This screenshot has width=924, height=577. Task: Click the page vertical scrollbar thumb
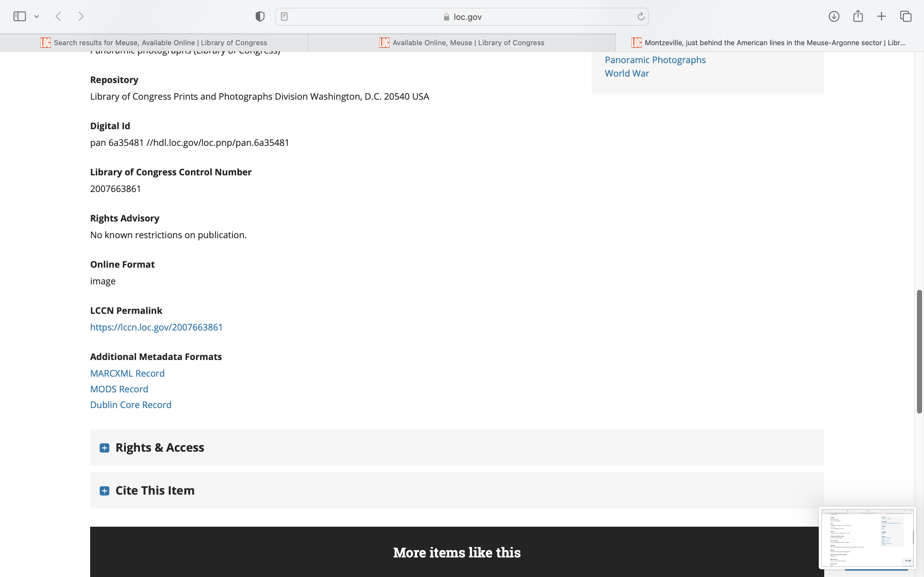tap(919, 351)
